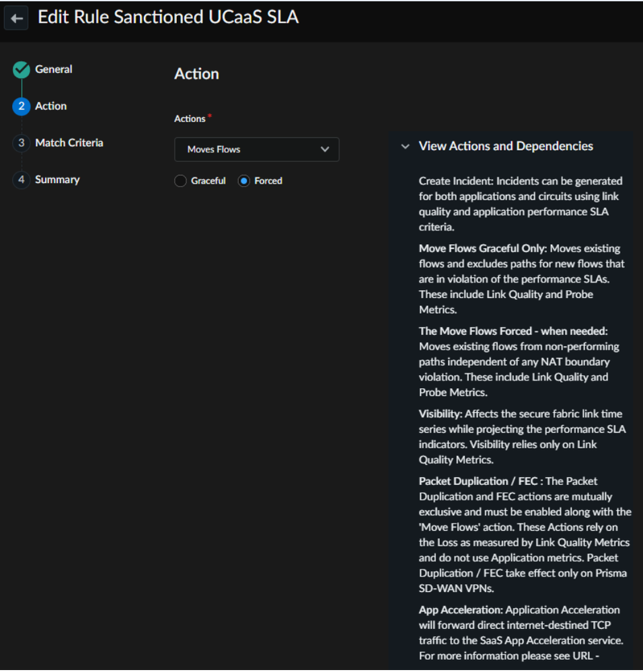Select the Graceful radio button
This screenshot has width=643, height=672.
point(180,181)
